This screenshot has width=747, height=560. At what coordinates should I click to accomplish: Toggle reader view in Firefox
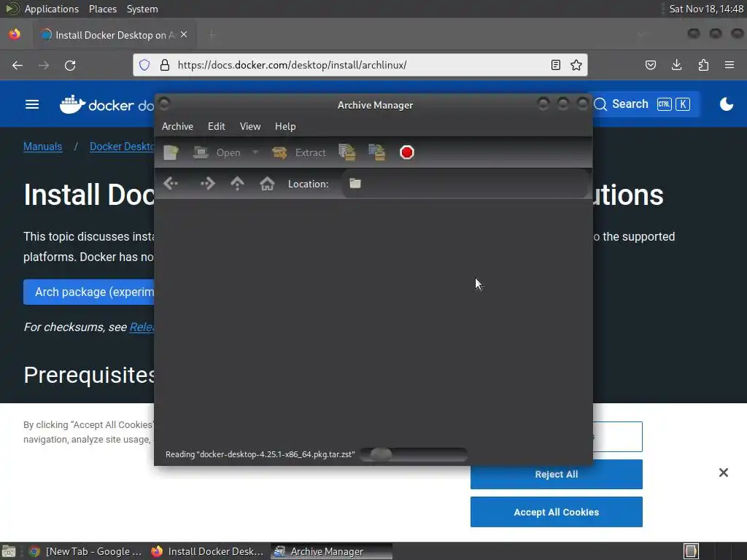coord(555,65)
